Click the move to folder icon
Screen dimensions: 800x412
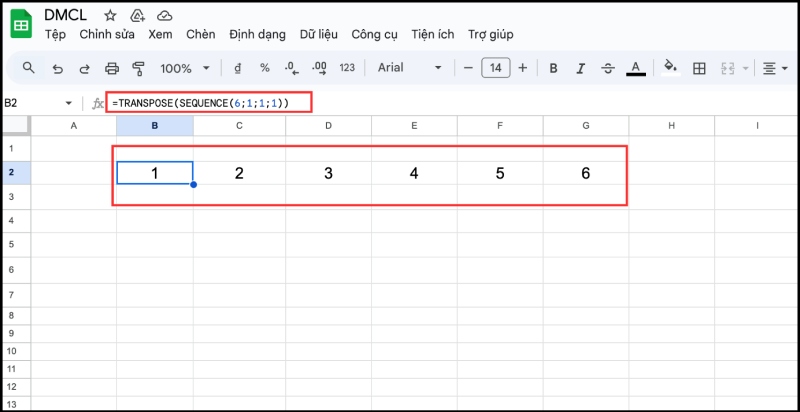click(137, 16)
